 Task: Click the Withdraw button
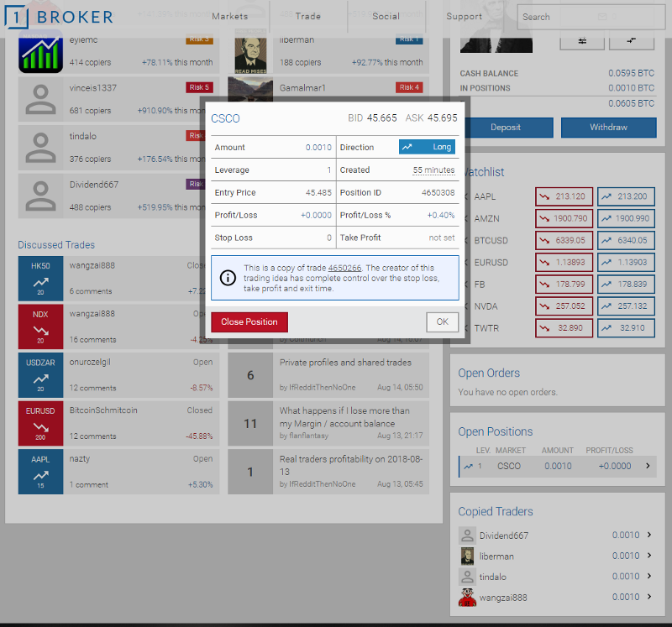click(x=608, y=128)
